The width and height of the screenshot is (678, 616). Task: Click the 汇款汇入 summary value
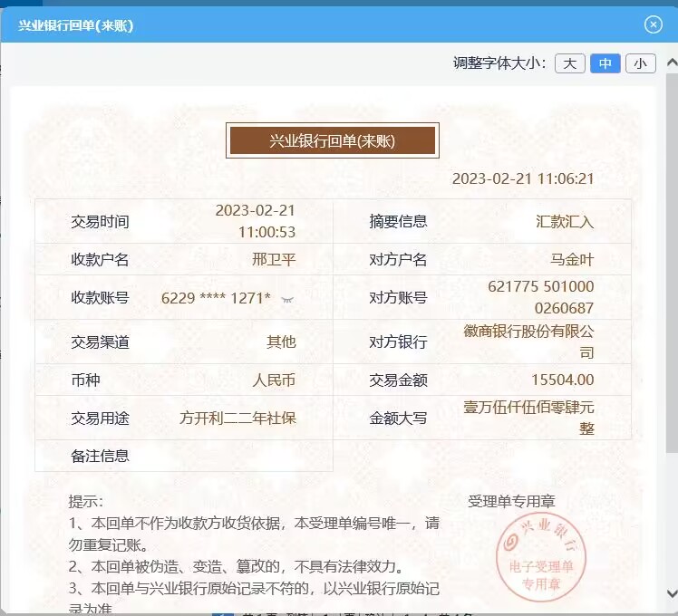click(565, 221)
